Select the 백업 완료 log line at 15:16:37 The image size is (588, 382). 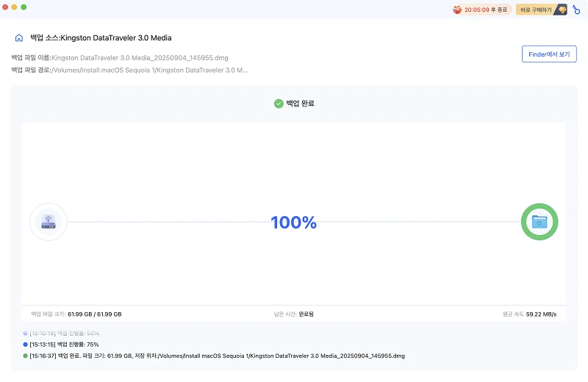click(x=217, y=356)
